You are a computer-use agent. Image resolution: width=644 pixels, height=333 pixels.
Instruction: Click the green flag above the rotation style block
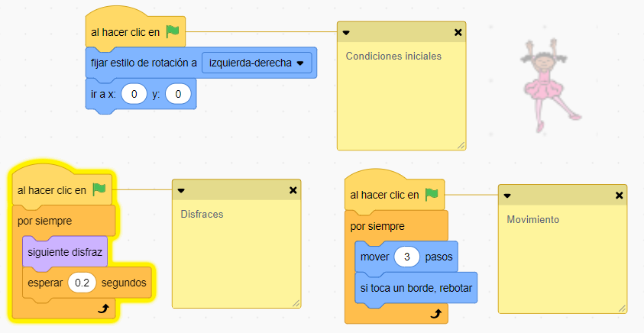click(173, 31)
